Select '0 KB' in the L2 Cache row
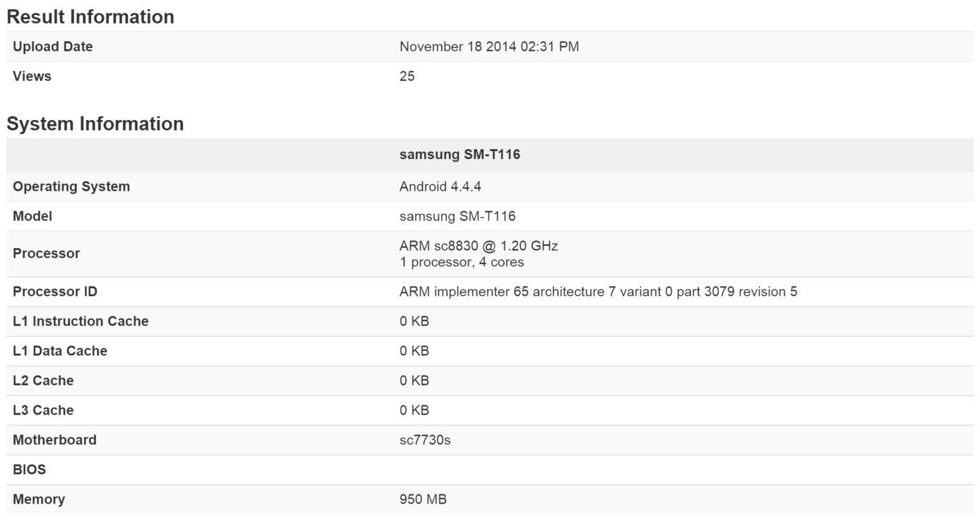Screen dimensions: 980x517 point(414,381)
